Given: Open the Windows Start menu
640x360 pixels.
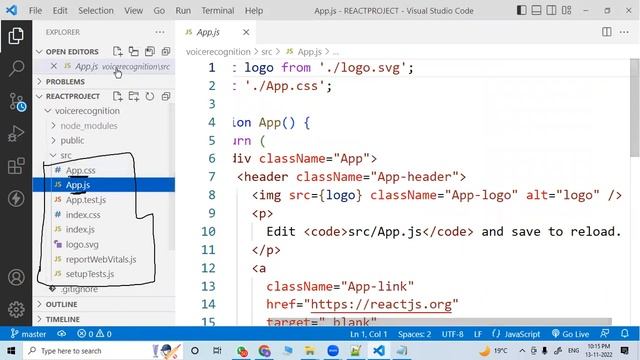Looking at the screenshot, I should tap(11, 351).
